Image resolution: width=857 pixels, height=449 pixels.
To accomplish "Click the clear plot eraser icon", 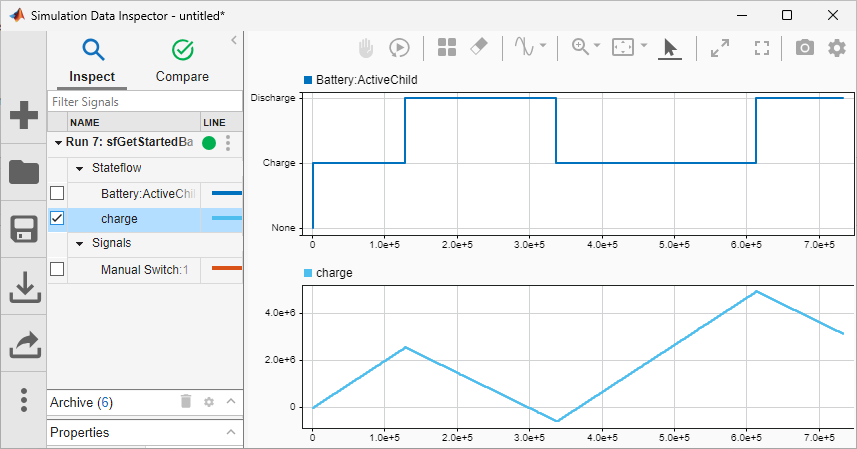I will pos(478,47).
